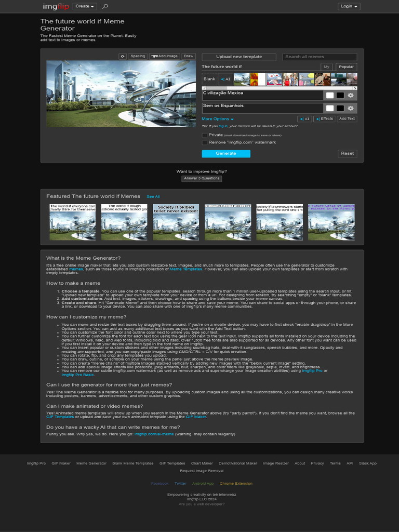Viewport: 399px width, 532px height.
Task: Switch to the Popular templates tab
Action: tap(347, 66)
